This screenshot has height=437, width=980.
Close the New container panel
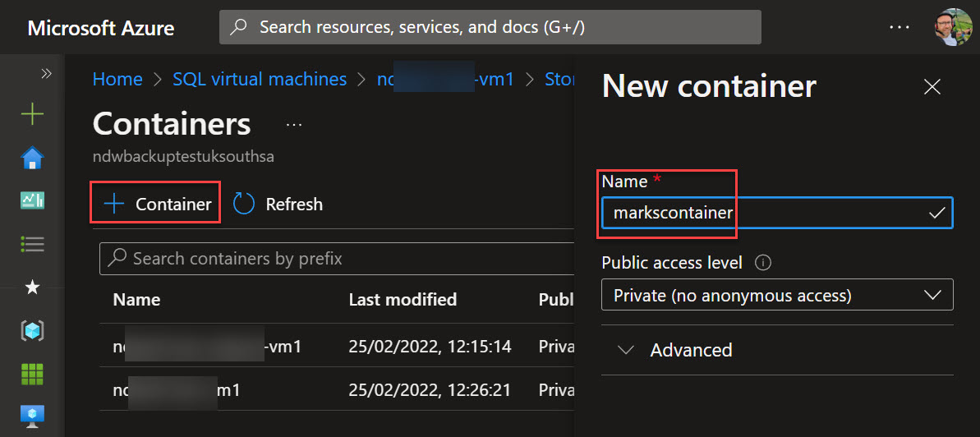[x=932, y=87]
